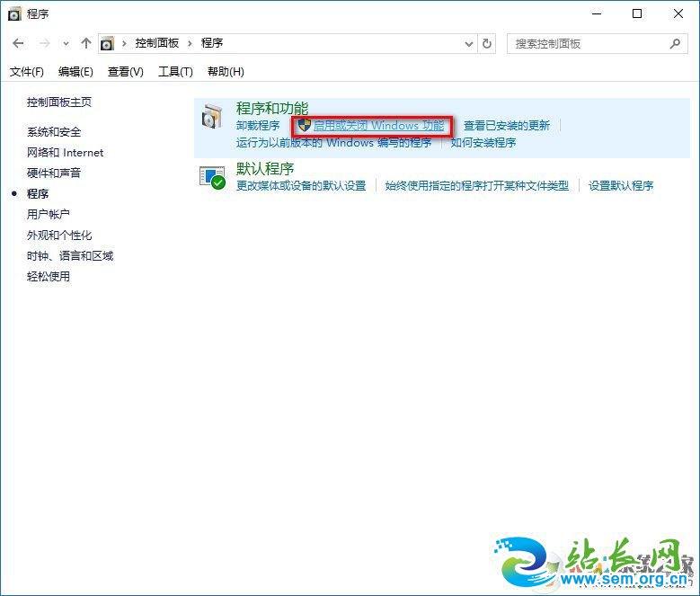
Task: Open 网络和 Internet category
Action: pos(66,153)
